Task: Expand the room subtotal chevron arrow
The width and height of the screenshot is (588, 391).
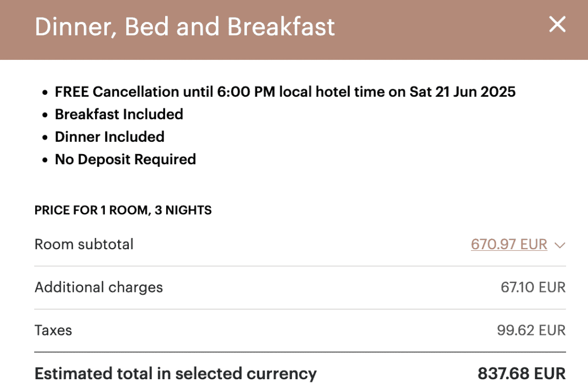Action: [560, 246]
